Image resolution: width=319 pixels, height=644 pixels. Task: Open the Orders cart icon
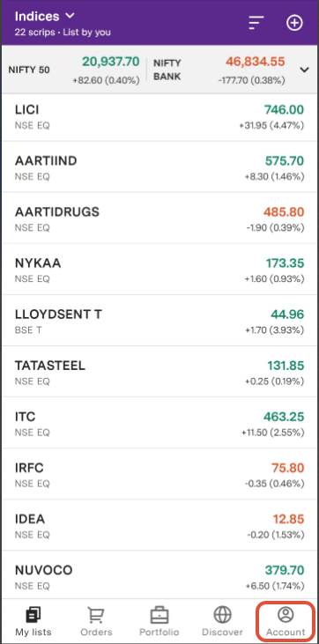pos(96,615)
